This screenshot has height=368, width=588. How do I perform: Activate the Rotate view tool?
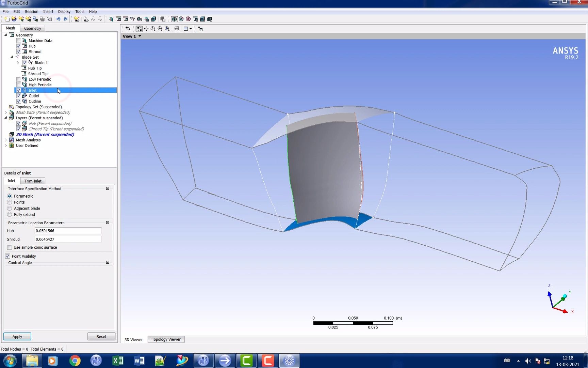[x=139, y=29]
